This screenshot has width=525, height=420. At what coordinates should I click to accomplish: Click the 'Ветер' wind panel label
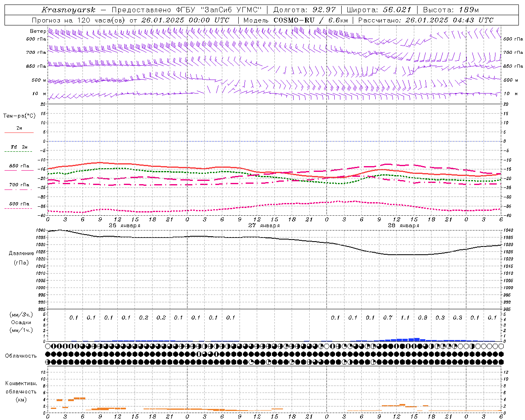click(38, 31)
